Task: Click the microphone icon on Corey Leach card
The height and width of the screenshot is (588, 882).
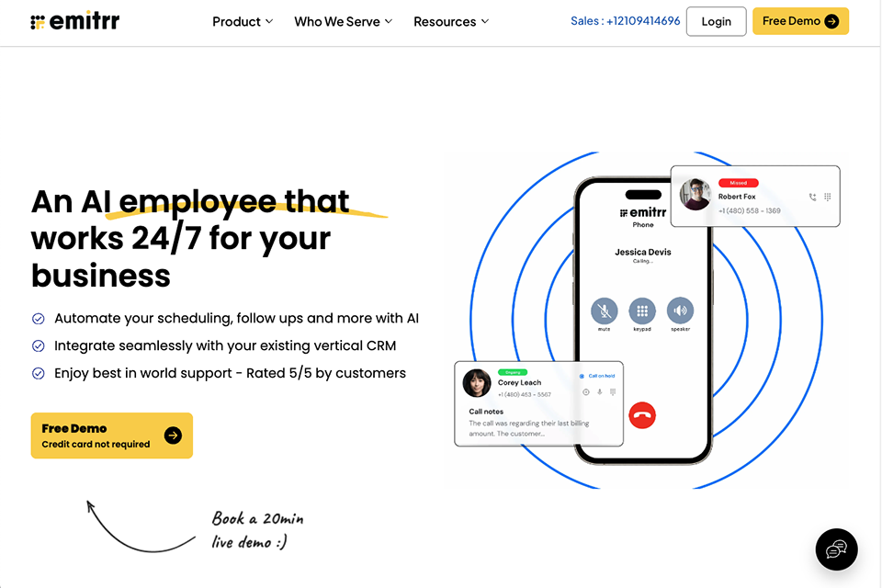Action: point(600,391)
